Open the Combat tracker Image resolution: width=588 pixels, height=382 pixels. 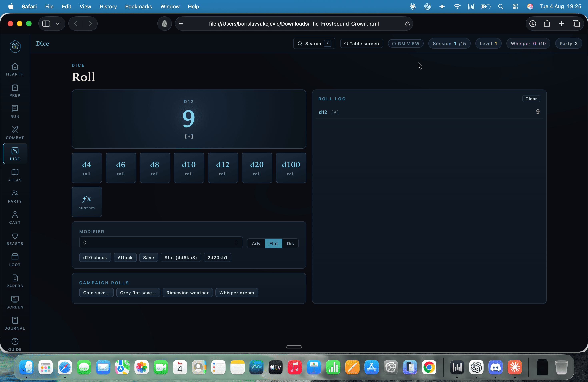15,133
